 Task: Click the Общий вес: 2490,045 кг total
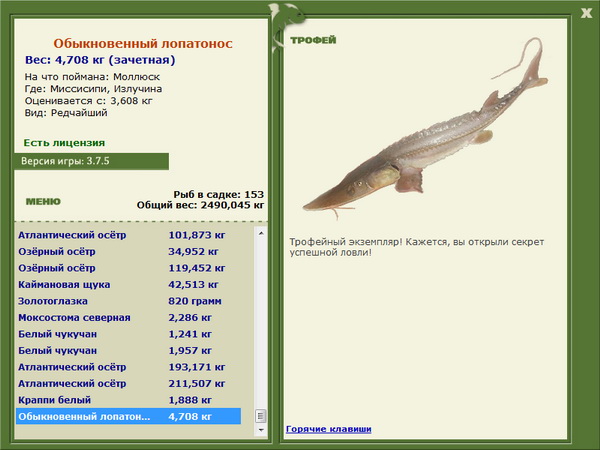point(201,205)
